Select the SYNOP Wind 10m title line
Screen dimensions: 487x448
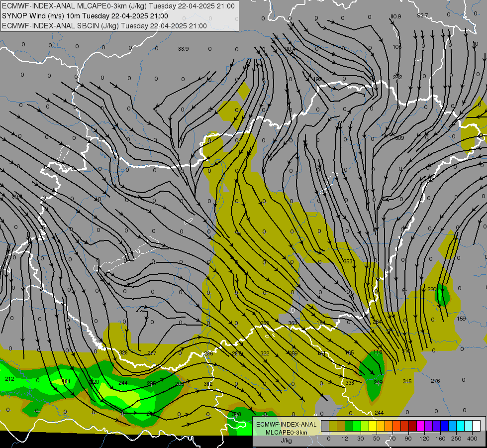[x=85, y=16]
